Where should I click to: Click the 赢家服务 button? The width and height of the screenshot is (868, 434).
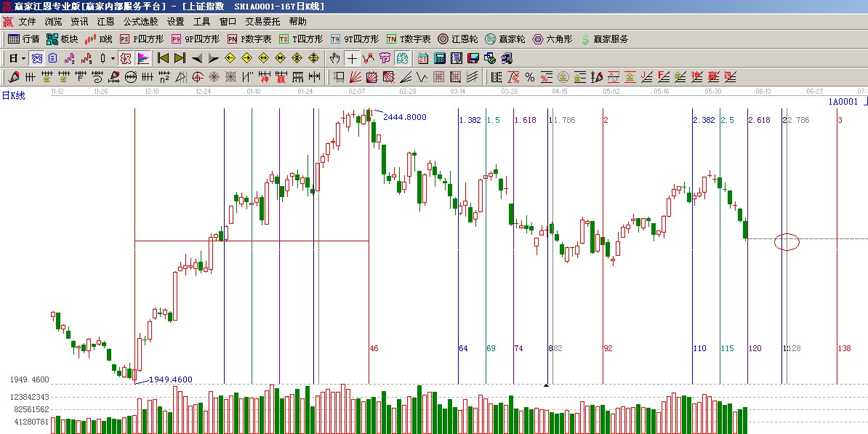point(604,39)
